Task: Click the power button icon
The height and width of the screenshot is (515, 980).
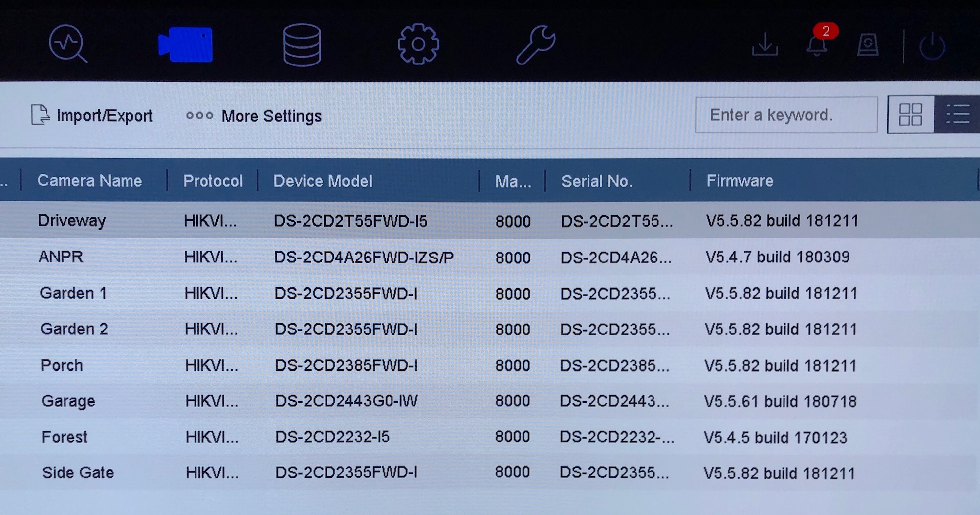Action: (x=932, y=46)
